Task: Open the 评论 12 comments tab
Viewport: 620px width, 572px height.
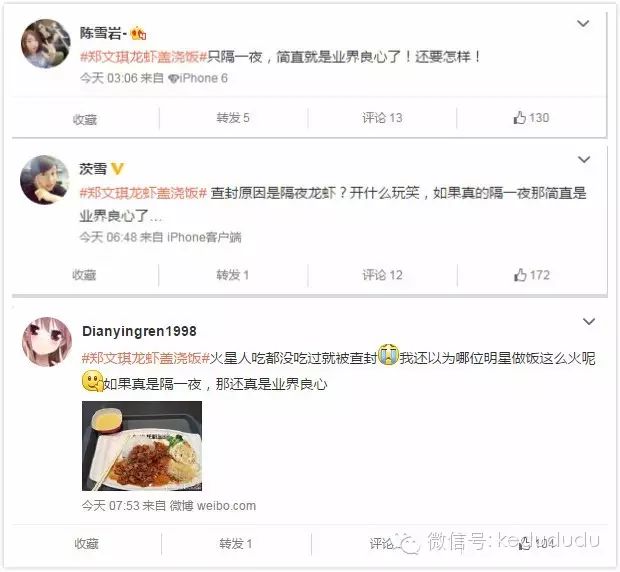Action: coord(382,275)
